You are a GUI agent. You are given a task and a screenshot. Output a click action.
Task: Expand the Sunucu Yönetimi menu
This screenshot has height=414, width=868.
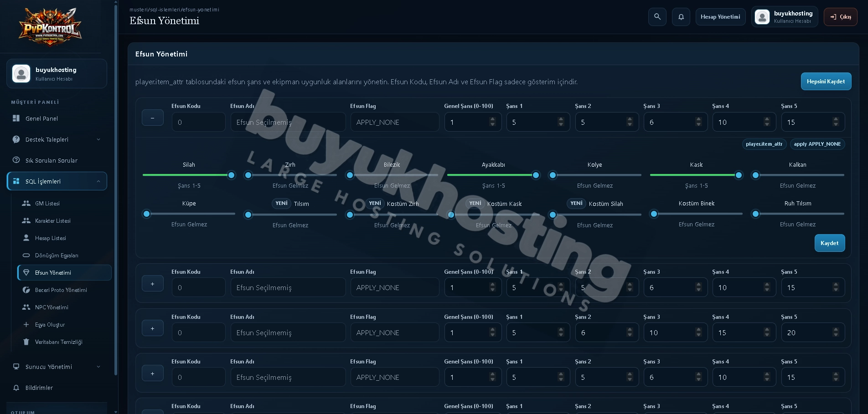(x=57, y=367)
